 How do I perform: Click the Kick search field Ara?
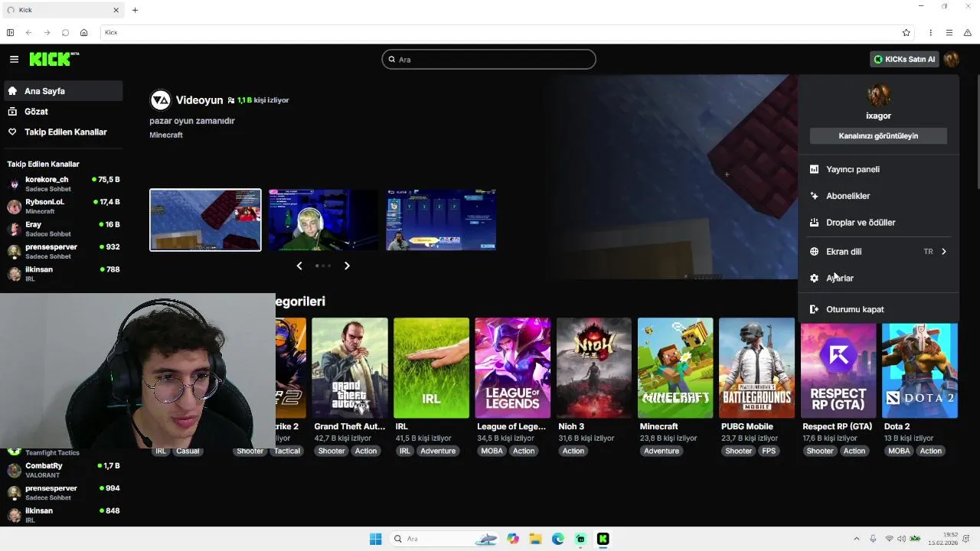point(488,59)
